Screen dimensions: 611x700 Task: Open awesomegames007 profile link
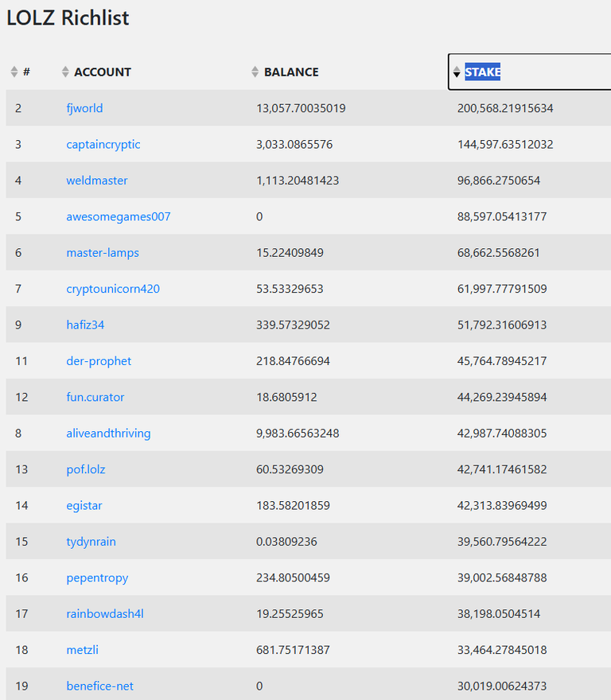[x=119, y=216]
